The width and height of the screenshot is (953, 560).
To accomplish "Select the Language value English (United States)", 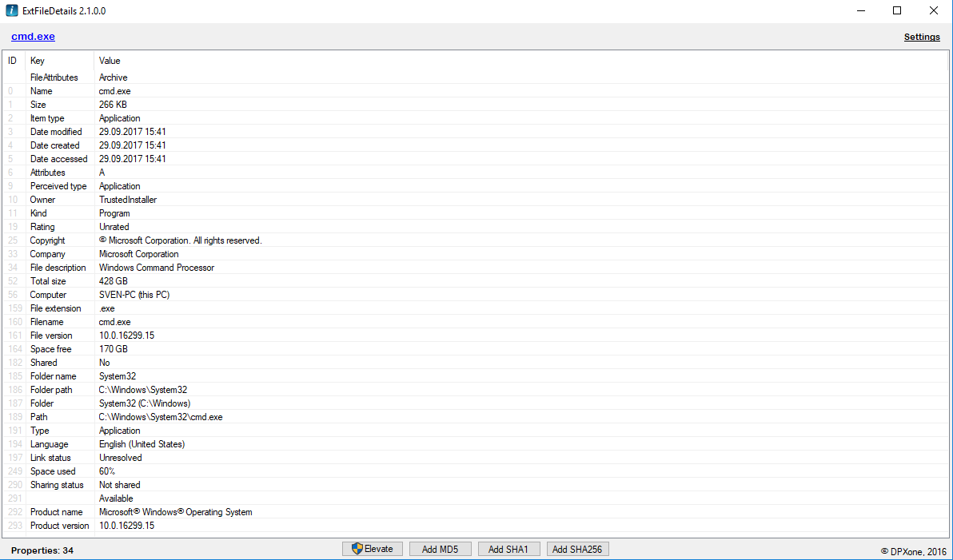I will pyautogui.click(x=142, y=444).
